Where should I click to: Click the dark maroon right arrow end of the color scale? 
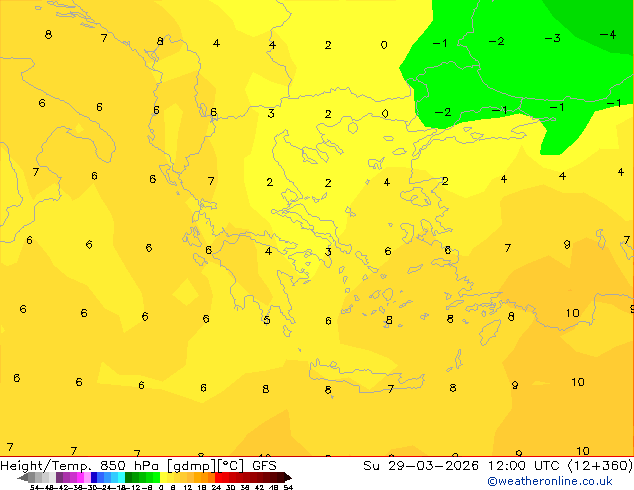288,477
